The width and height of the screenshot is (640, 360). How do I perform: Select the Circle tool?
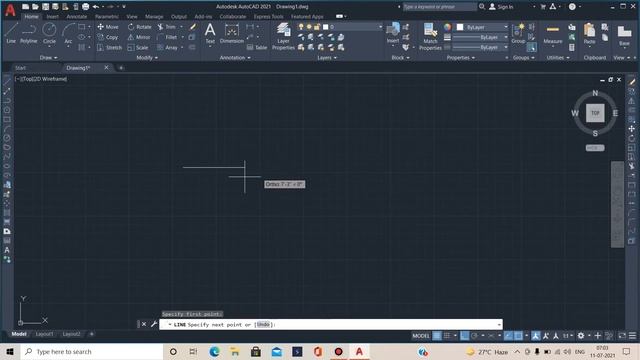tap(49, 33)
